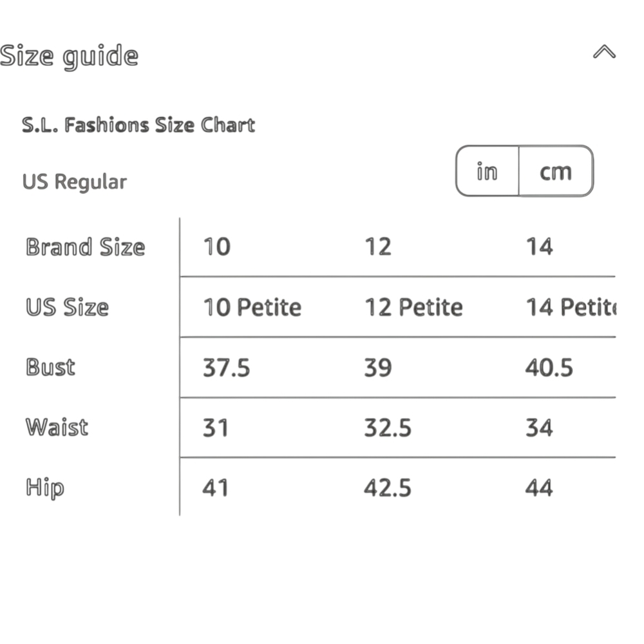Select the 14 Petite US size
Image resolution: width=644 pixels, height=644 pixels.
[x=571, y=307]
